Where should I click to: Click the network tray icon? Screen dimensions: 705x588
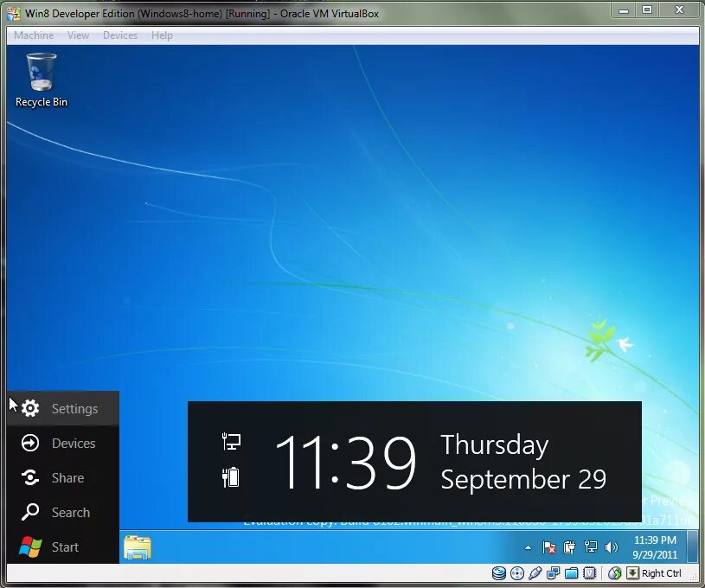[x=590, y=547]
